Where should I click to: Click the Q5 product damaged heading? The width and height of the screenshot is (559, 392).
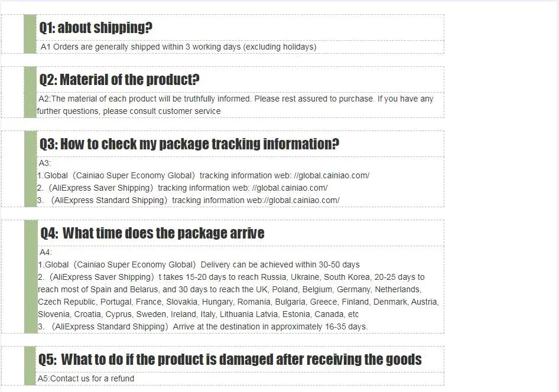(230, 360)
